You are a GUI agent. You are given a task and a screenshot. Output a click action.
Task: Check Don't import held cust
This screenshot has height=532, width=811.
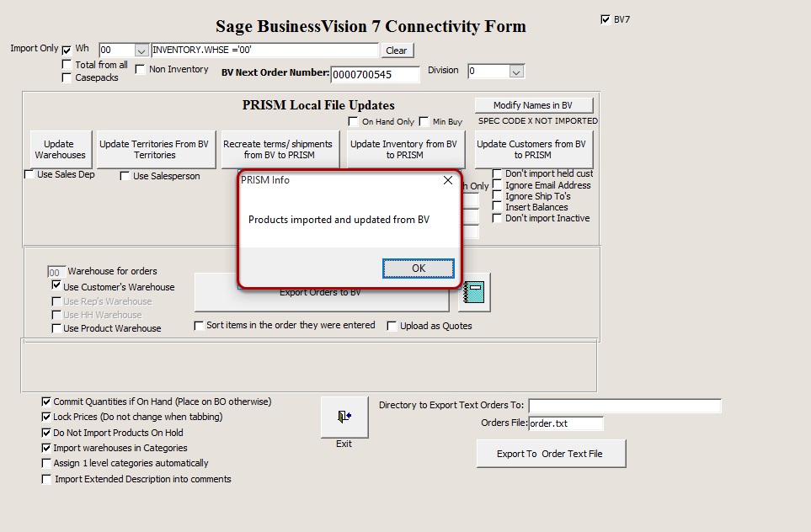click(x=497, y=173)
